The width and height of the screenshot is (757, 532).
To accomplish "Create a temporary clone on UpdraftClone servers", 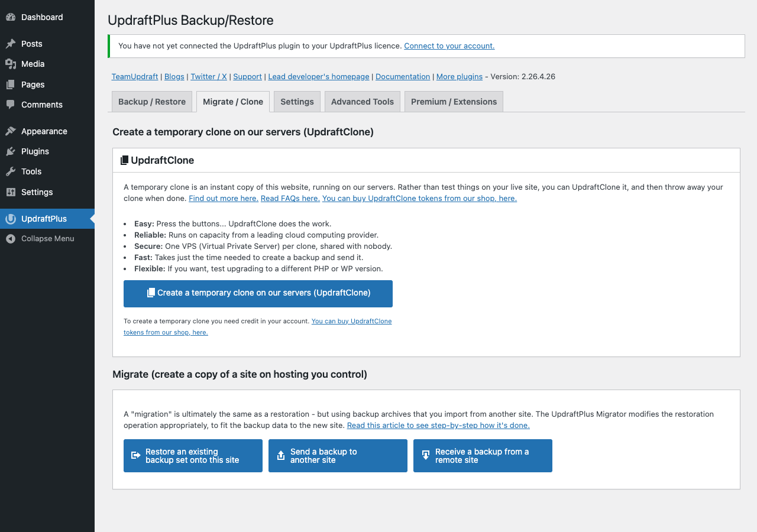I will tap(258, 294).
